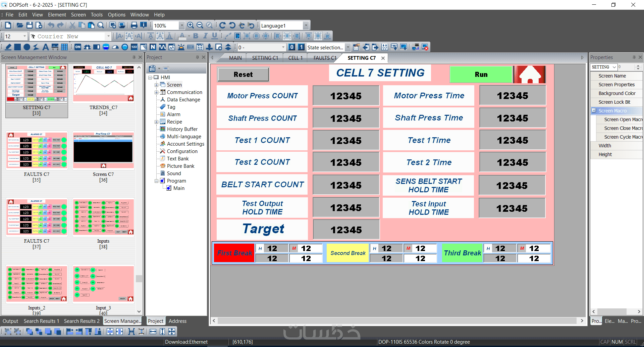Image resolution: width=644 pixels, height=347 pixels.
Task: Open an existing project
Action: pyautogui.click(x=20, y=25)
